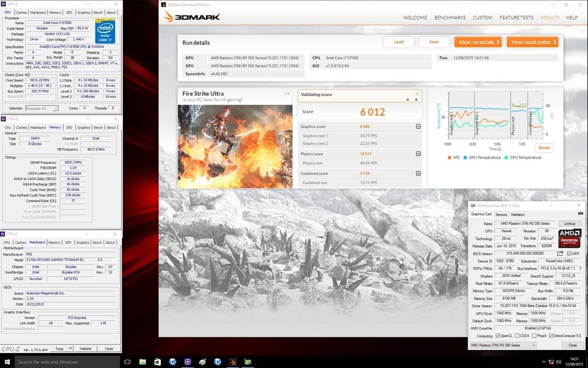Viewport: 588px width, 368px height.
Task: Go to the WELCOME page in 3DMark
Action: click(415, 18)
